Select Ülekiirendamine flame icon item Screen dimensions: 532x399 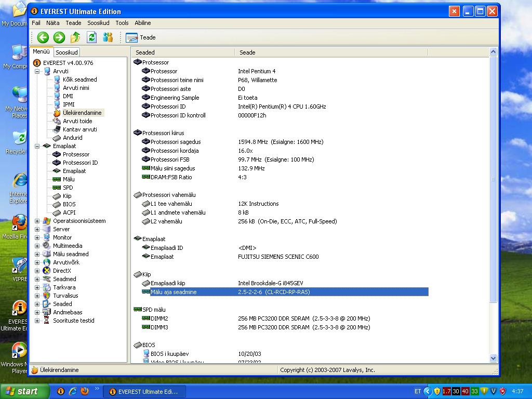[x=57, y=113]
